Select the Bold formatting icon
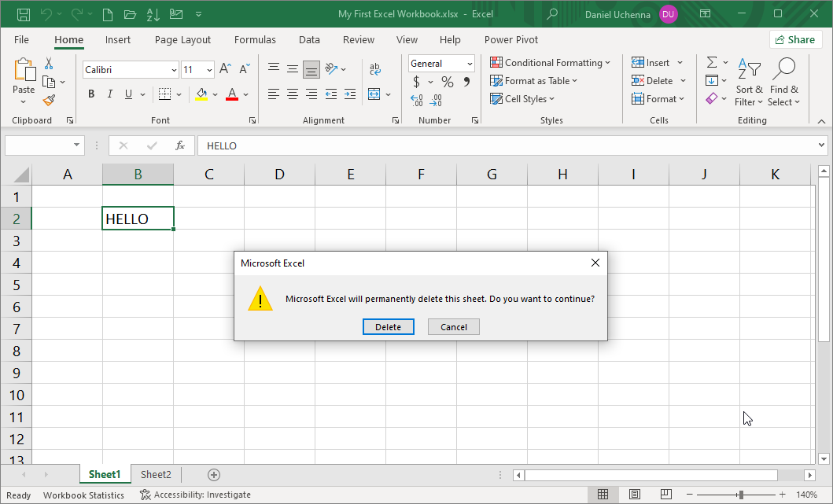This screenshot has height=504, width=833. (90, 94)
